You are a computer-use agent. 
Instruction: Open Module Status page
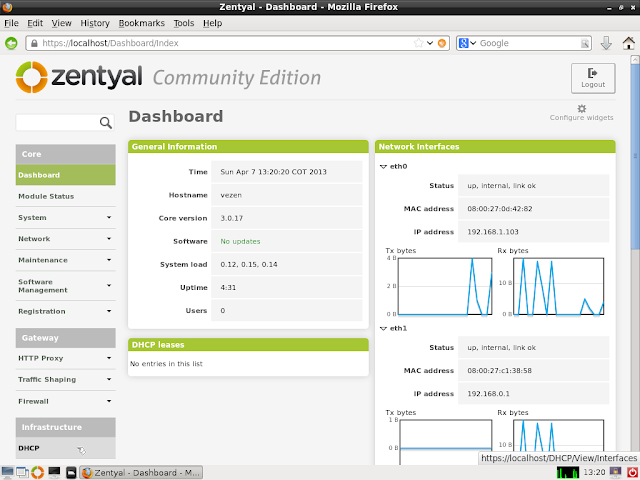click(x=65, y=196)
